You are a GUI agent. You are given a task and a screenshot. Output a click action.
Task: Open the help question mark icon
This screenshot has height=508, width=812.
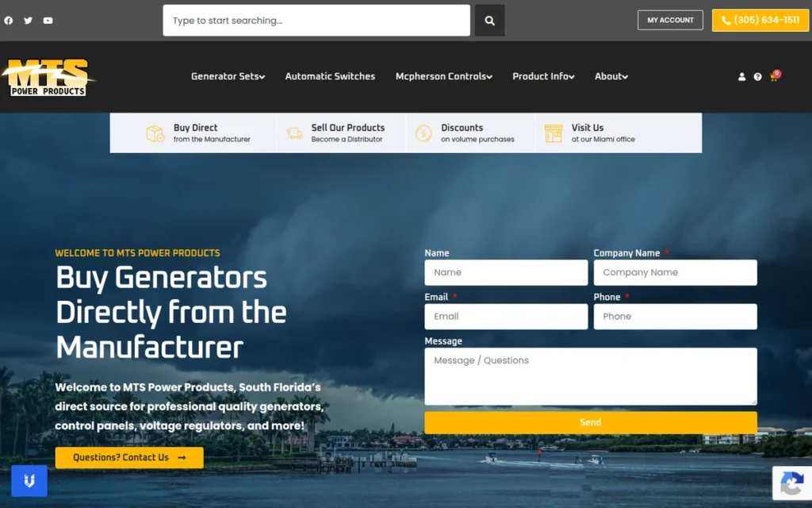pyautogui.click(x=757, y=77)
